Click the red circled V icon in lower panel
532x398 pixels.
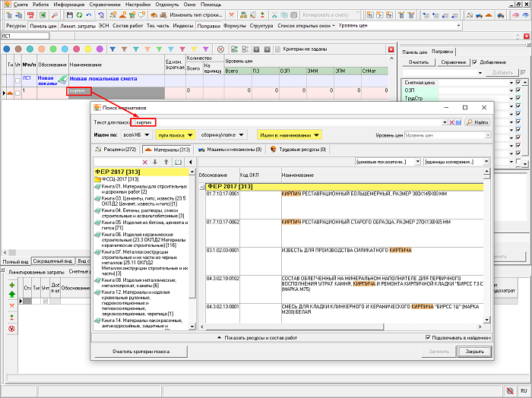[12, 329]
